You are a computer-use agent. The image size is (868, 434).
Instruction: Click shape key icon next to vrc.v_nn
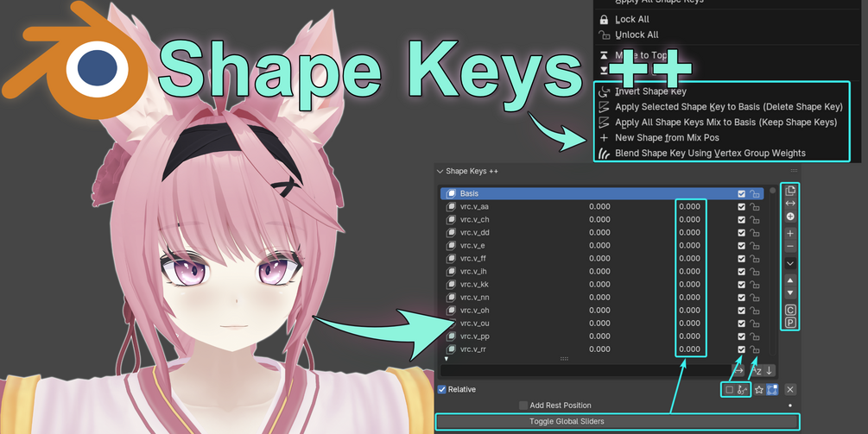pos(451,298)
